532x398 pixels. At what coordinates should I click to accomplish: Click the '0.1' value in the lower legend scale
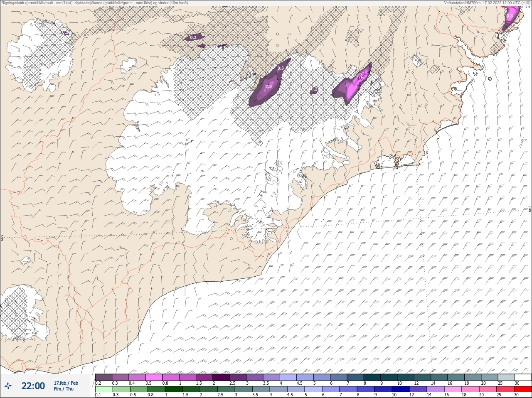[98, 395]
